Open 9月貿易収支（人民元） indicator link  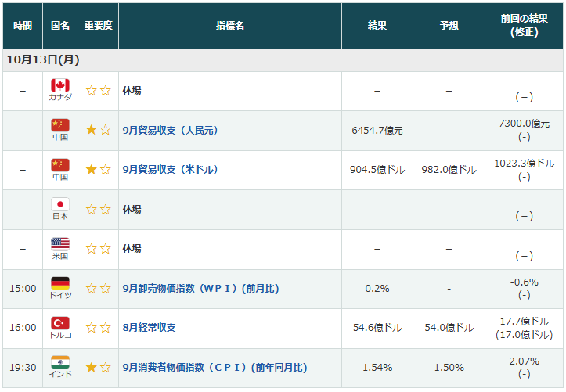pyautogui.click(x=170, y=131)
